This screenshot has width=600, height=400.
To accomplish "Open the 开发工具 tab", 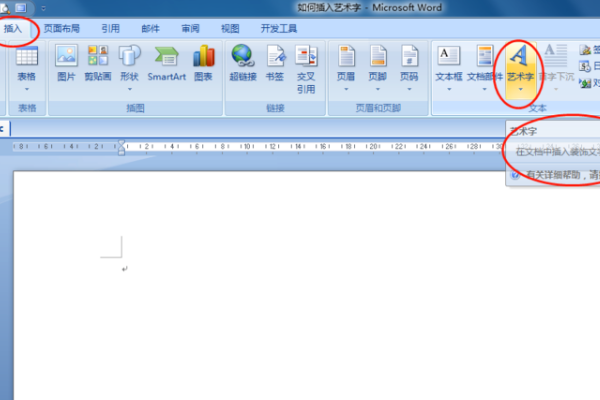I will tap(279, 29).
